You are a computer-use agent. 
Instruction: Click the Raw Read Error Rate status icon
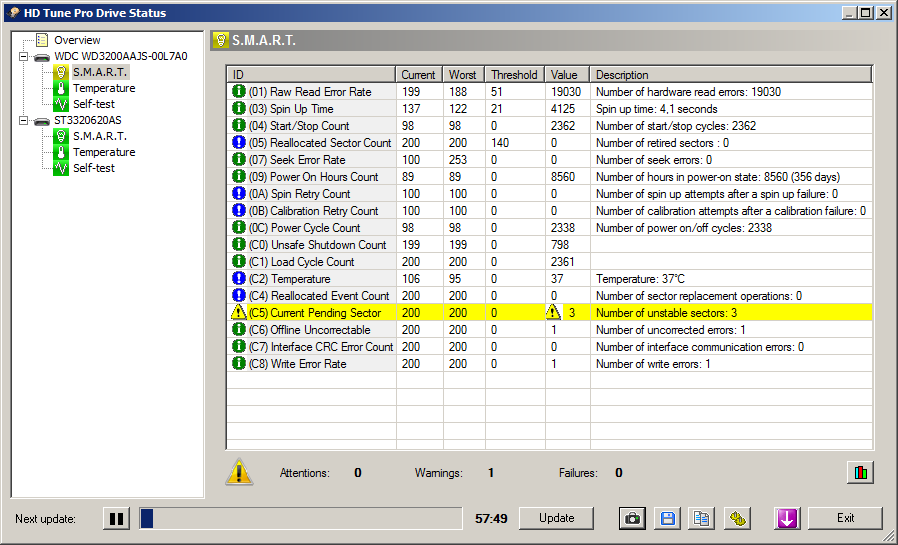click(238, 92)
